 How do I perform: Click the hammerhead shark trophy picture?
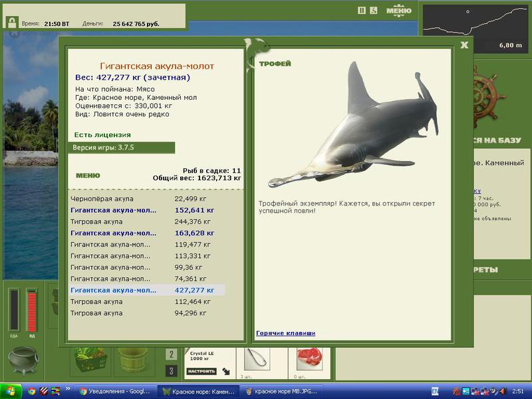(x=354, y=125)
